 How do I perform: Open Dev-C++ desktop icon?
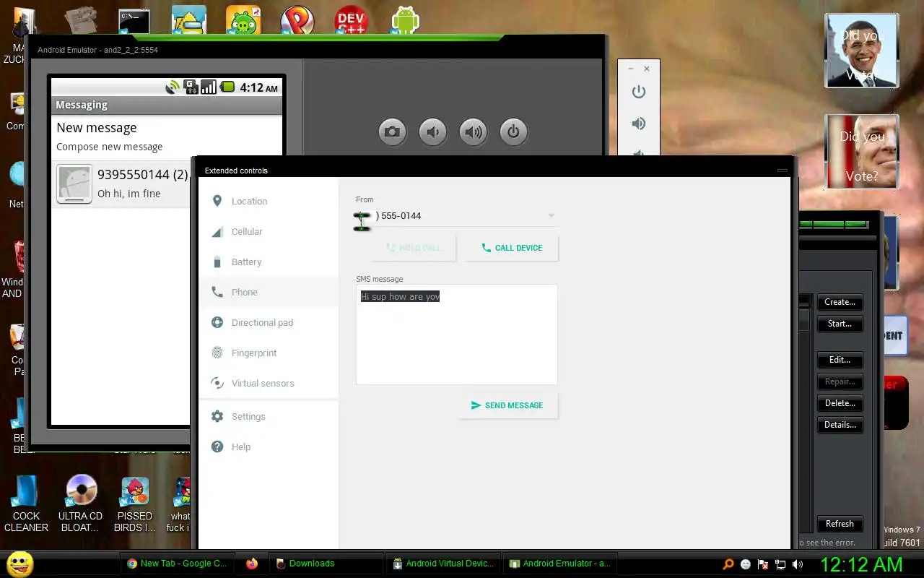pyautogui.click(x=352, y=20)
